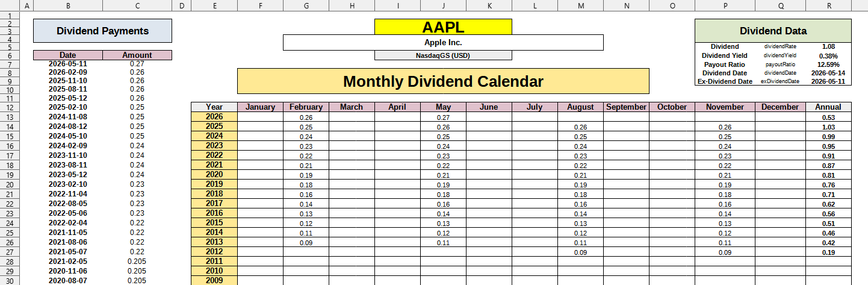Click the Amount column header

[137, 55]
